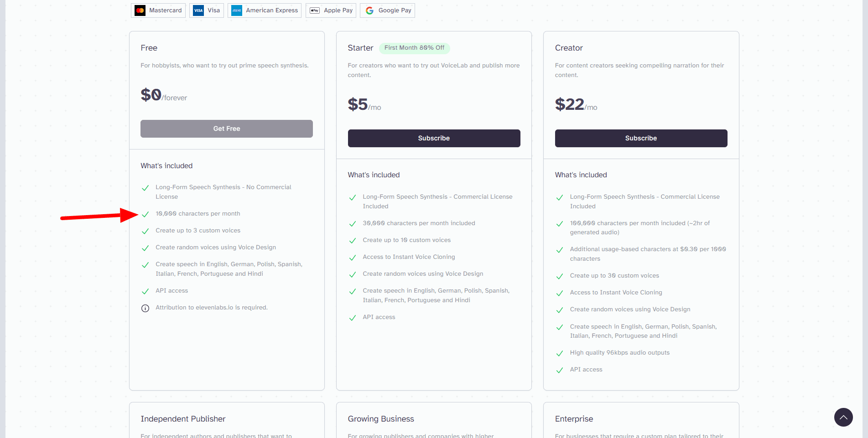
Task: Click the Mastercard logo icon
Action: pos(140,10)
